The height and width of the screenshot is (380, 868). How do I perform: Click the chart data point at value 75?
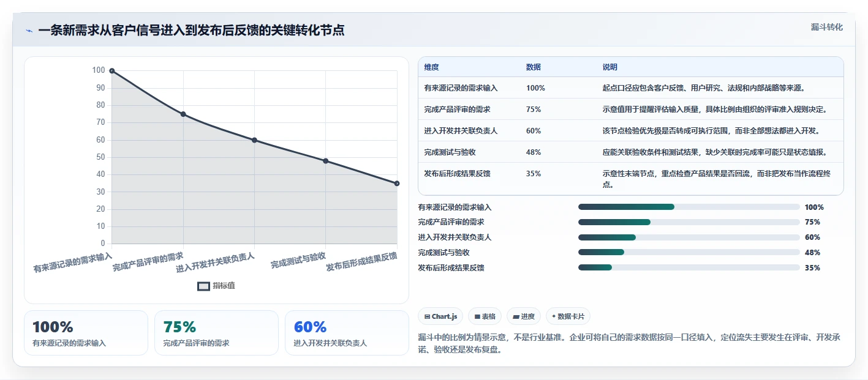pyautogui.click(x=183, y=114)
